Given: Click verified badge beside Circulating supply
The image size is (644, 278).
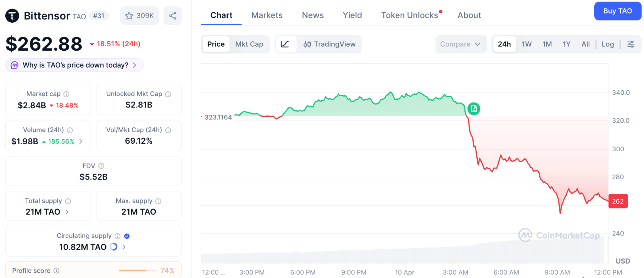Looking at the screenshot, I should pyautogui.click(x=127, y=236).
